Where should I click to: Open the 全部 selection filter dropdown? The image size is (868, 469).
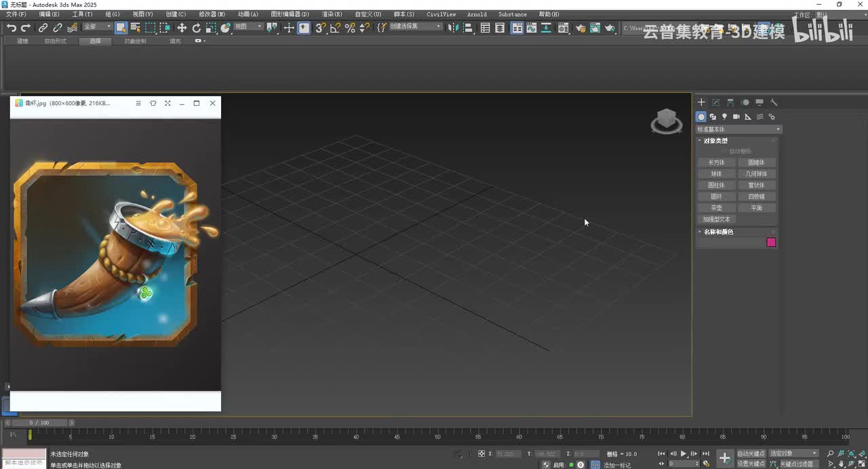[x=98, y=27]
